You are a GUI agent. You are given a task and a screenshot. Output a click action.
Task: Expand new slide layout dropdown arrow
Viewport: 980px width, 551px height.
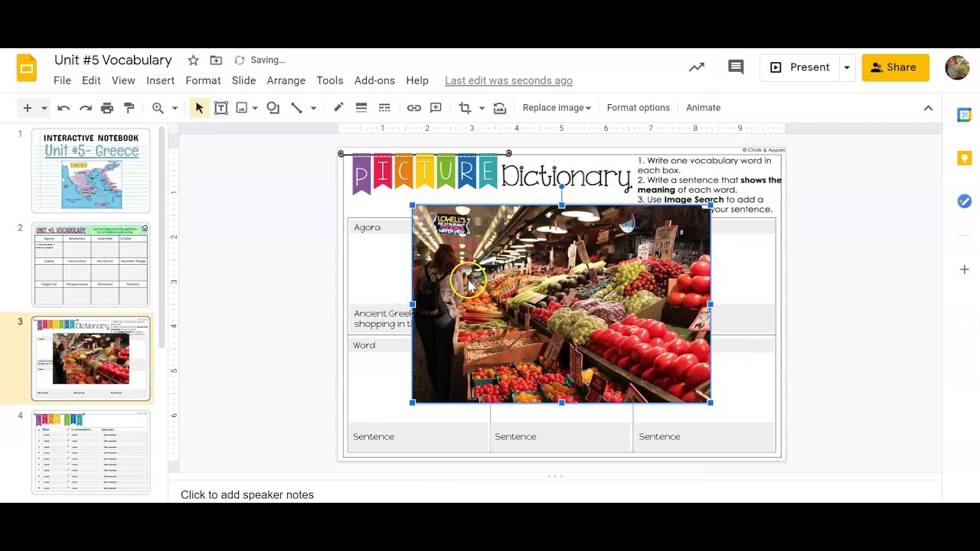pyautogui.click(x=44, y=108)
